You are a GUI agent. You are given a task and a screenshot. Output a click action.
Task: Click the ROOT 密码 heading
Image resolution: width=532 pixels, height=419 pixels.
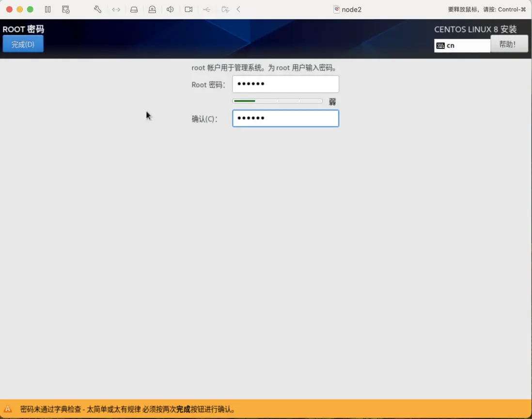pyautogui.click(x=23, y=29)
